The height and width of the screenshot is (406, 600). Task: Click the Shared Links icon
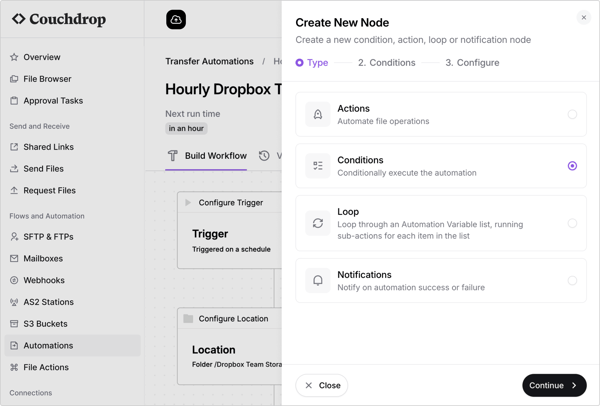pos(14,147)
